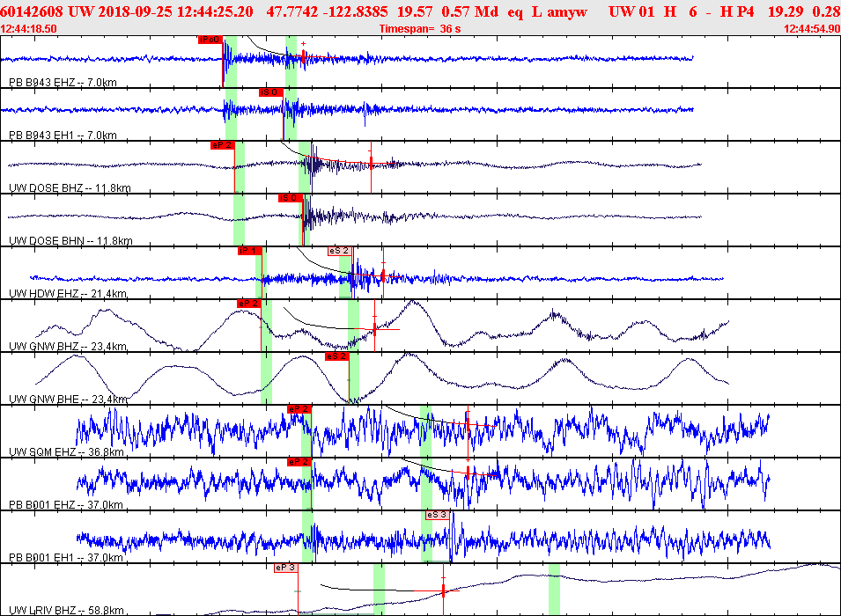The width and height of the screenshot is (841, 616).
Task: Click the origin time 2018-09-25 12:44:25.20
Action: [175, 11]
